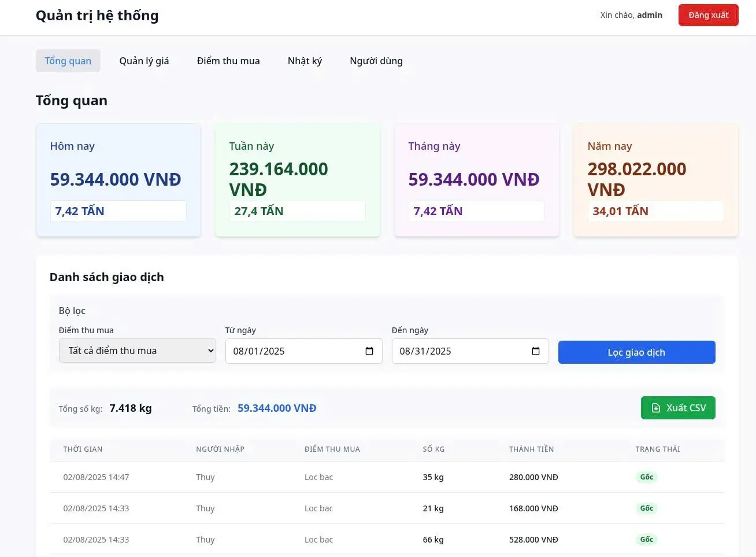Open the Điểm thu mua tab
Screen dimensions: 756x557
point(228,61)
